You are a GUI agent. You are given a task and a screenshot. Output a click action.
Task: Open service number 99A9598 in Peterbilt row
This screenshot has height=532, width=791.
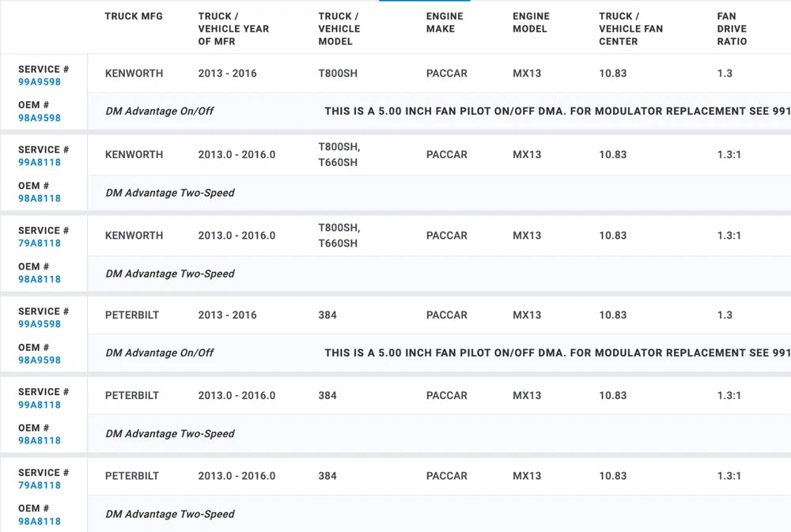(40, 324)
